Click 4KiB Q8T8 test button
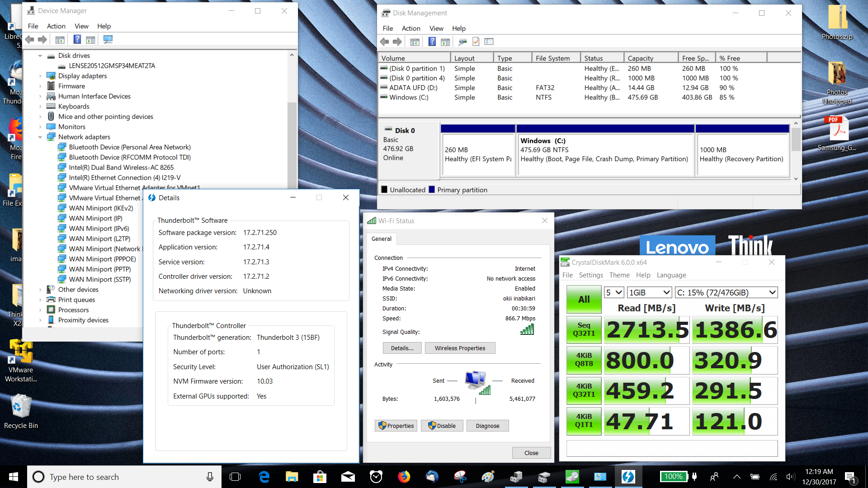This screenshot has height=488, width=868. tap(584, 360)
